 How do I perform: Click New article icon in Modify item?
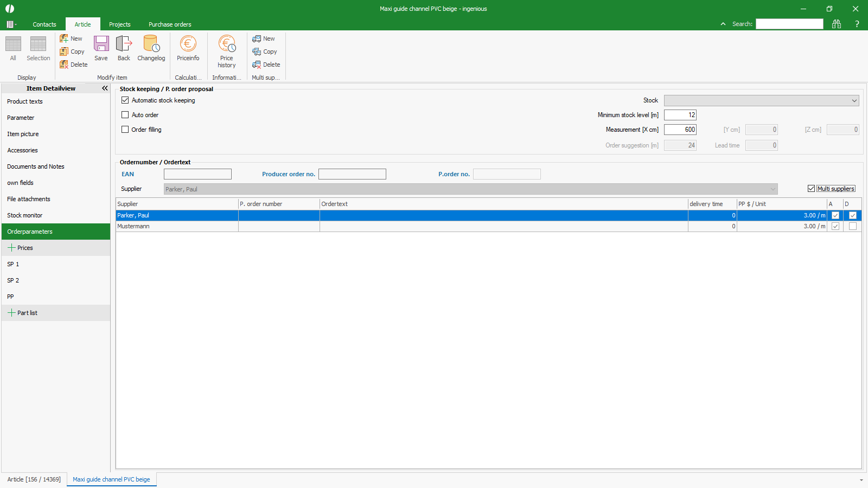click(x=71, y=38)
